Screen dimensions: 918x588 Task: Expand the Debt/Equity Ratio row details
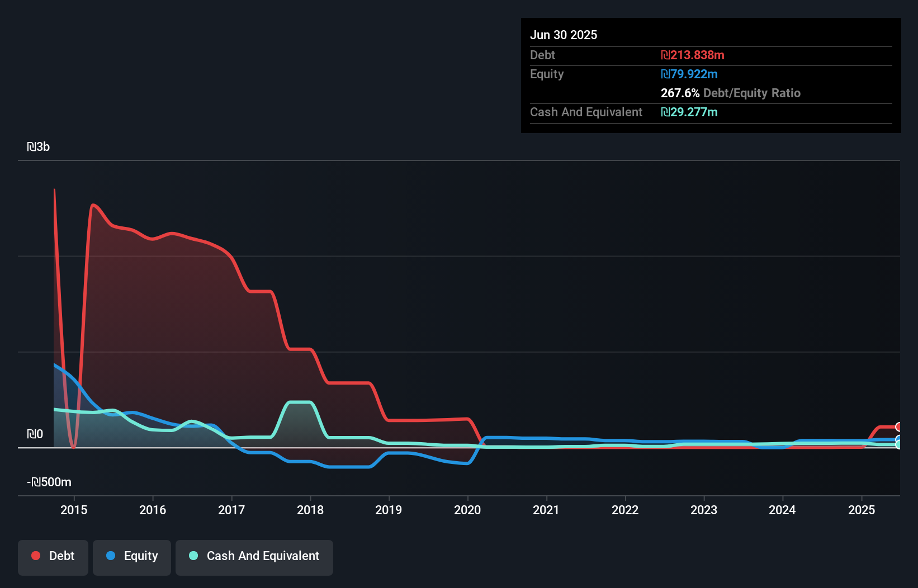731,93
